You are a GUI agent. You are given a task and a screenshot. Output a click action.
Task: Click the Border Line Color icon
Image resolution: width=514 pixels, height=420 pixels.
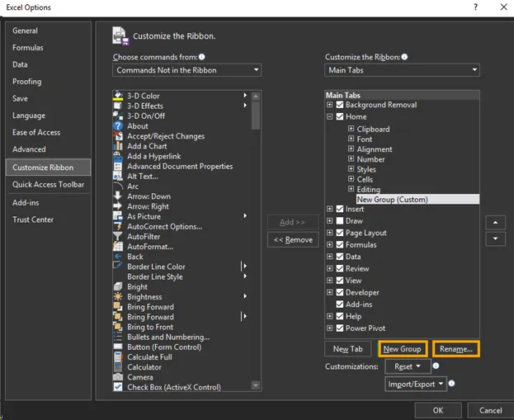pyautogui.click(x=118, y=266)
